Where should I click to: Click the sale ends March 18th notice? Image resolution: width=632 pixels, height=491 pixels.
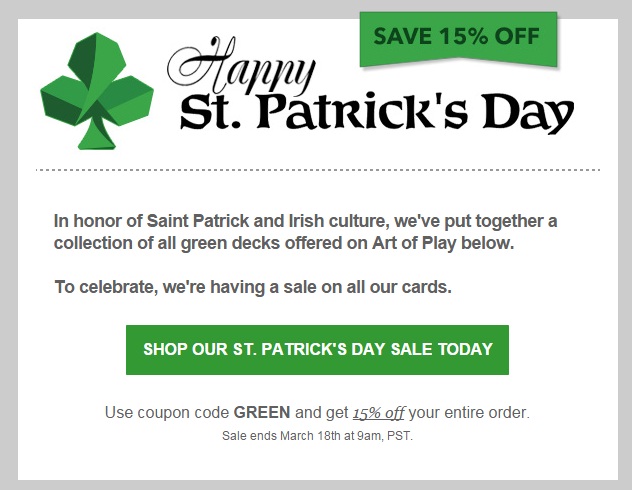point(317,436)
